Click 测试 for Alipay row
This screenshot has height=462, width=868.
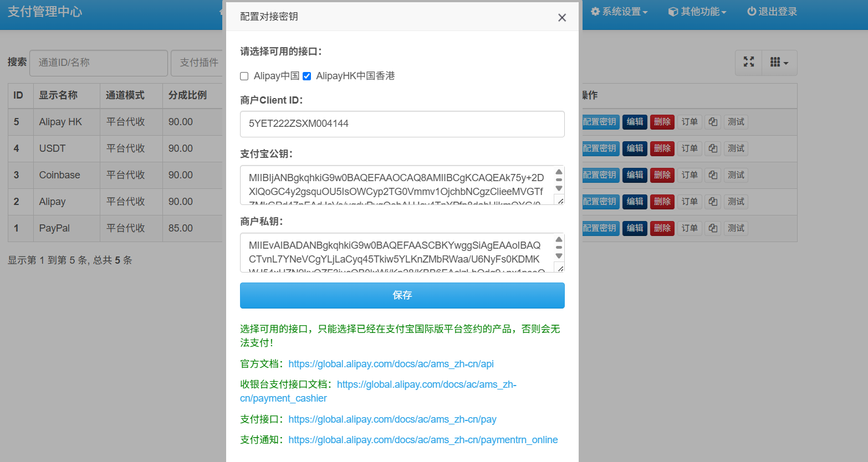(736, 202)
